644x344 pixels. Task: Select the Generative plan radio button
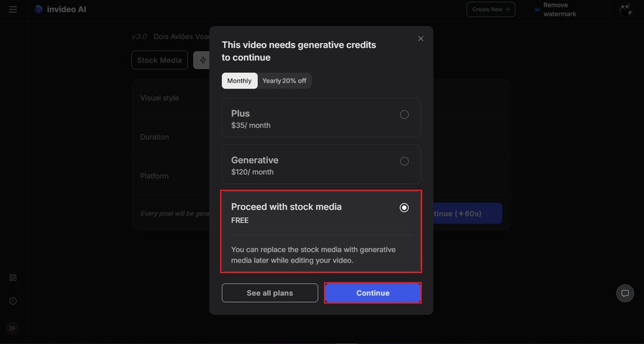click(404, 161)
